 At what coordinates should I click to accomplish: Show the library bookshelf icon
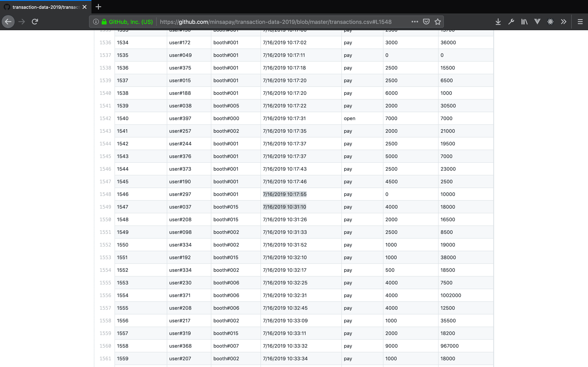point(524,22)
